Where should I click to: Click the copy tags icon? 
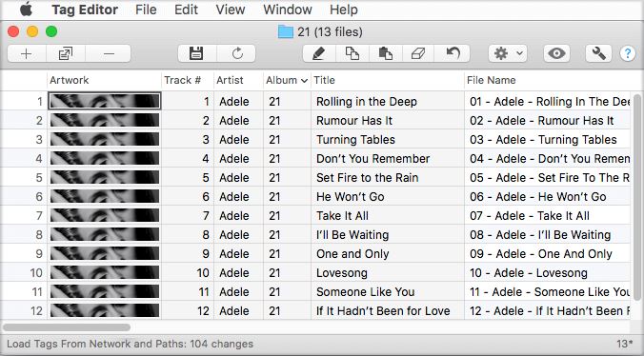click(352, 53)
